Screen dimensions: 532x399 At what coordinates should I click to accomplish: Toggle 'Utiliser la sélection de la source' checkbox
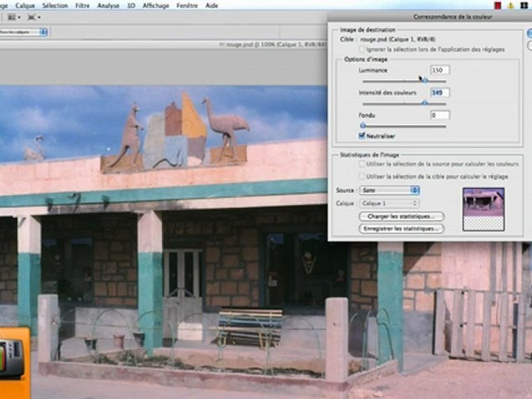pyautogui.click(x=362, y=164)
